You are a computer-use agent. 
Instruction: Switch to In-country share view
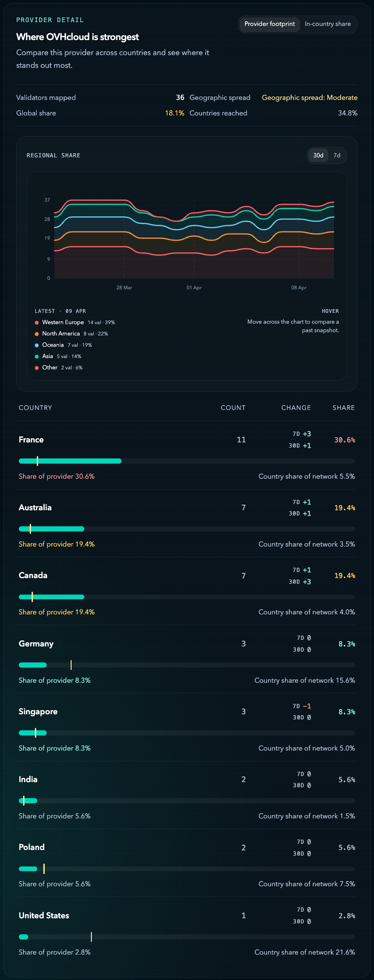tap(328, 24)
